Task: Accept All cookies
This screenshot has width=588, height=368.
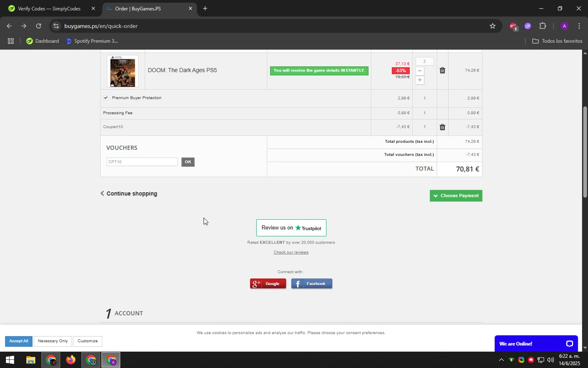Action: pos(19,341)
